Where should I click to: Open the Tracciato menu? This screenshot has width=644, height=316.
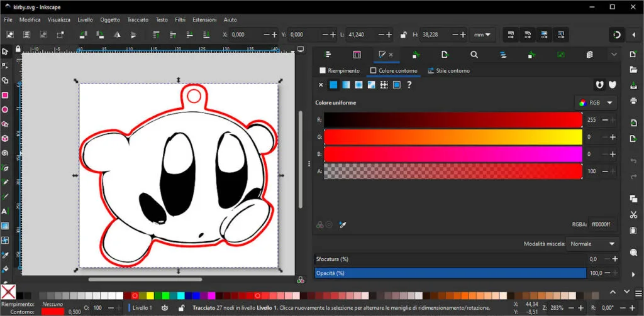[138, 19]
